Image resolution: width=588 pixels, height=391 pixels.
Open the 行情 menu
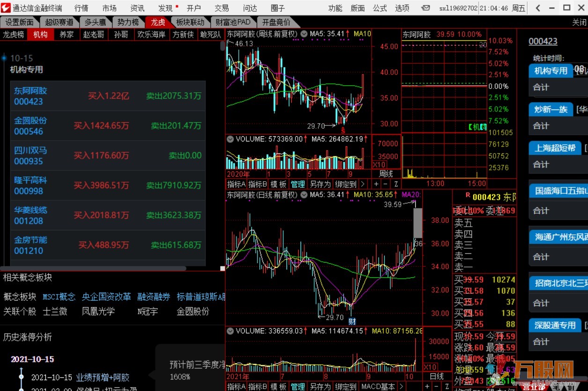click(x=81, y=8)
